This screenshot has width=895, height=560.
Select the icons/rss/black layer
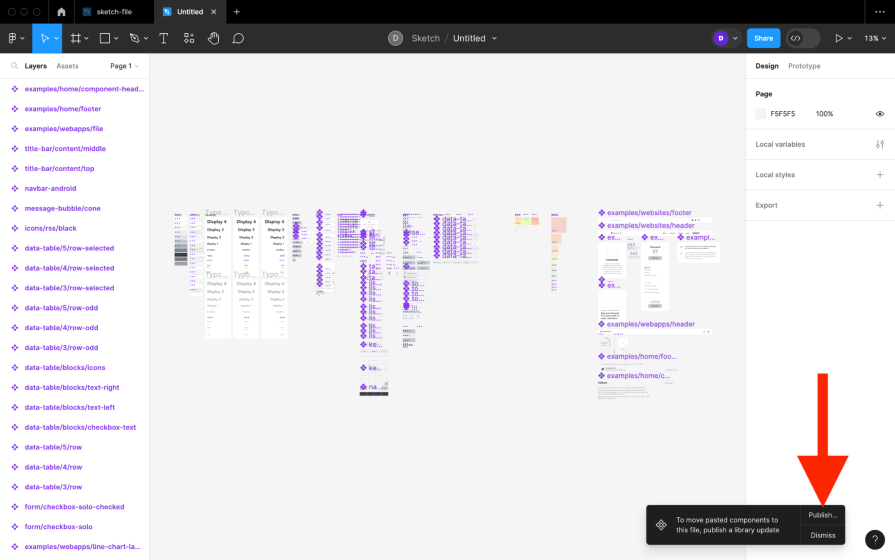[x=50, y=228]
